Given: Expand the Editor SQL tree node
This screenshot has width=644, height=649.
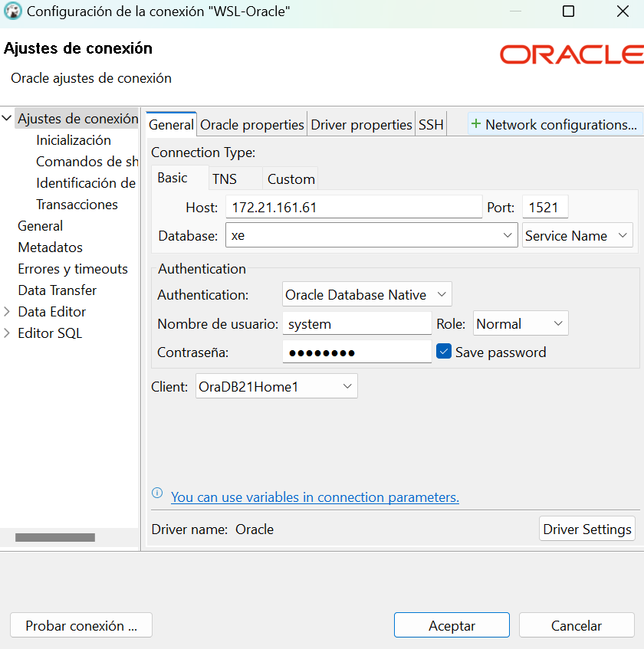Looking at the screenshot, I should (x=7, y=333).
